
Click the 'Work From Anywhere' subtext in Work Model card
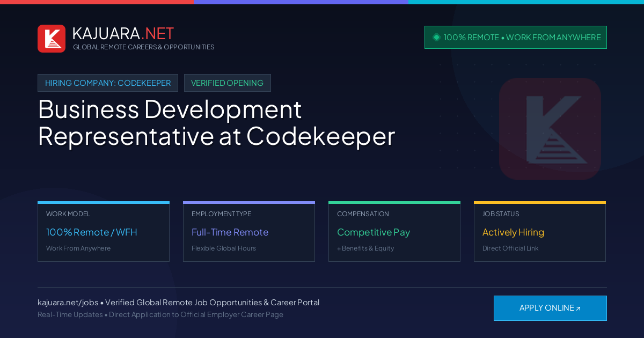point(78,248)
